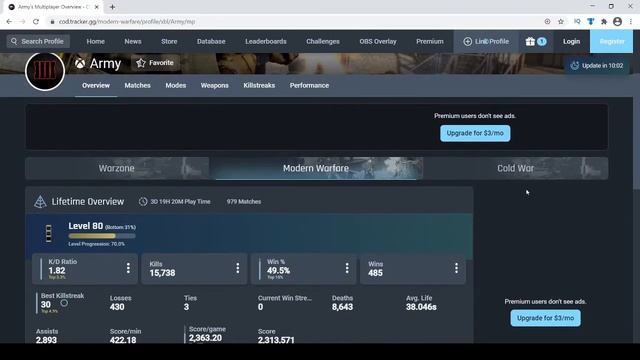The height and width of the screenshot is (360, 640).
Task: Click the Update in 10:02 button
Action: (596, 65)
